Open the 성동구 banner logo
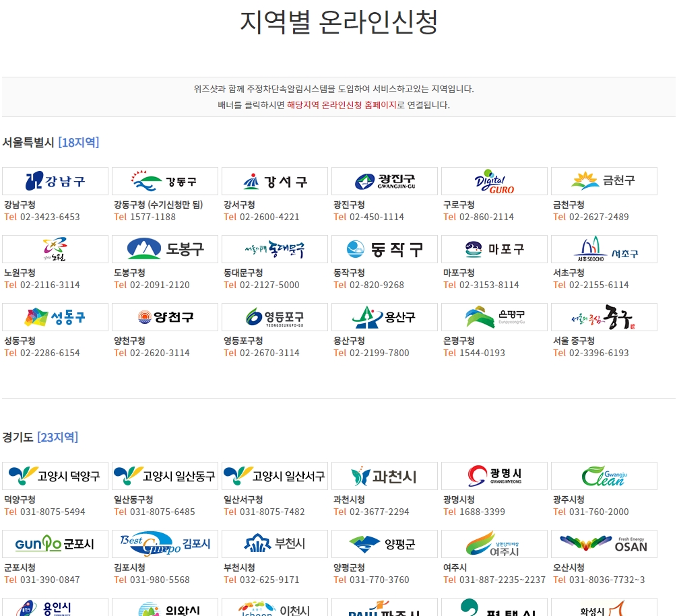 pyautogui.click(x=55, y=317)
